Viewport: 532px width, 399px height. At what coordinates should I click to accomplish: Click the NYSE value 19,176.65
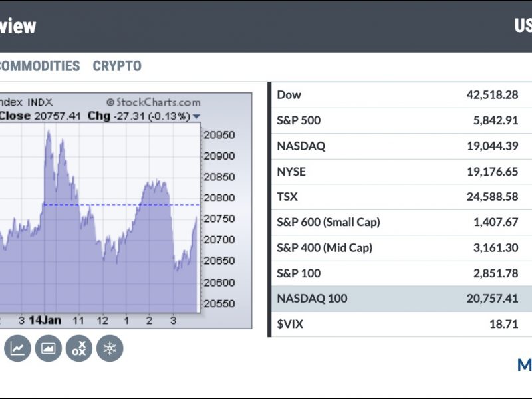click(493, 172)
